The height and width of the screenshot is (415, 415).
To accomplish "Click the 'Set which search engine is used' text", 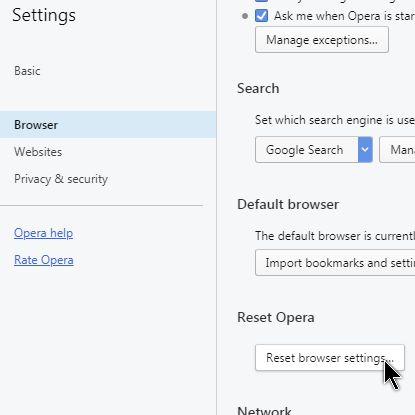I will tap(335, 120).
